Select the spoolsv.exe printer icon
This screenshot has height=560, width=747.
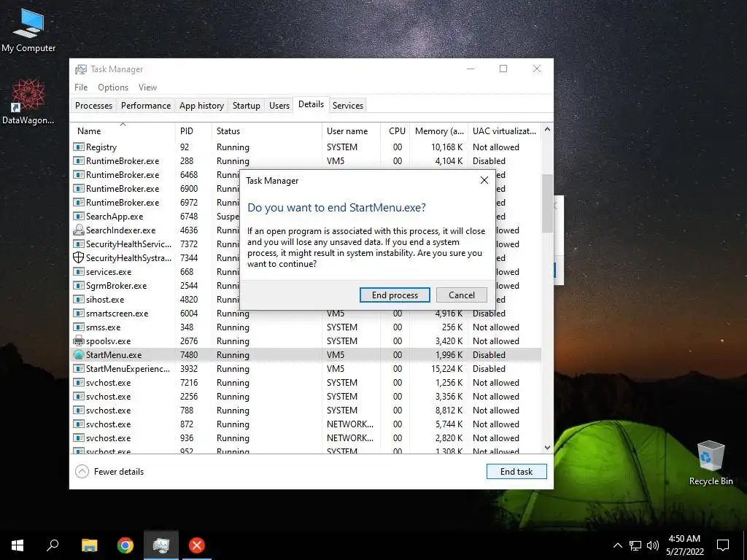point(78,341)
